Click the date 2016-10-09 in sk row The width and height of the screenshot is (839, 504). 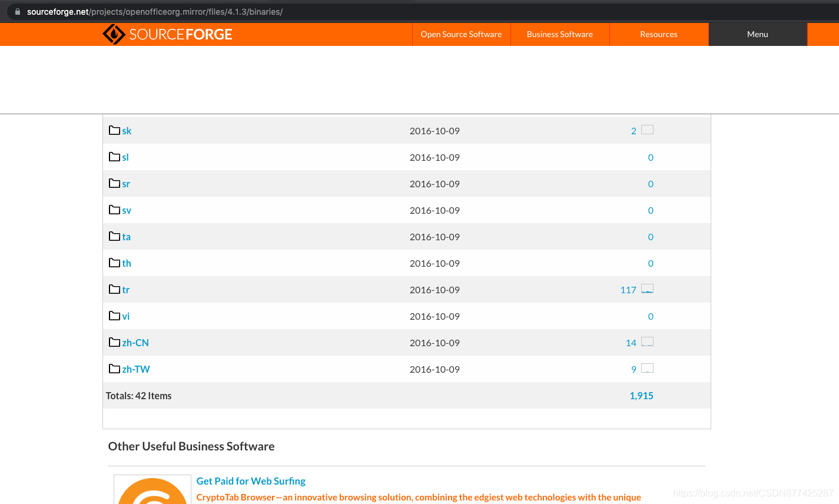(435, 131)
